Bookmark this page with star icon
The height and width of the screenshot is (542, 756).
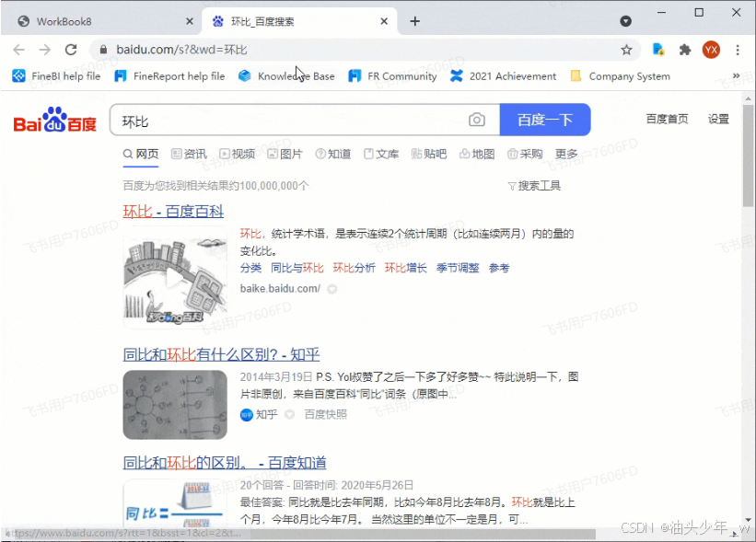tap(626, 50)
